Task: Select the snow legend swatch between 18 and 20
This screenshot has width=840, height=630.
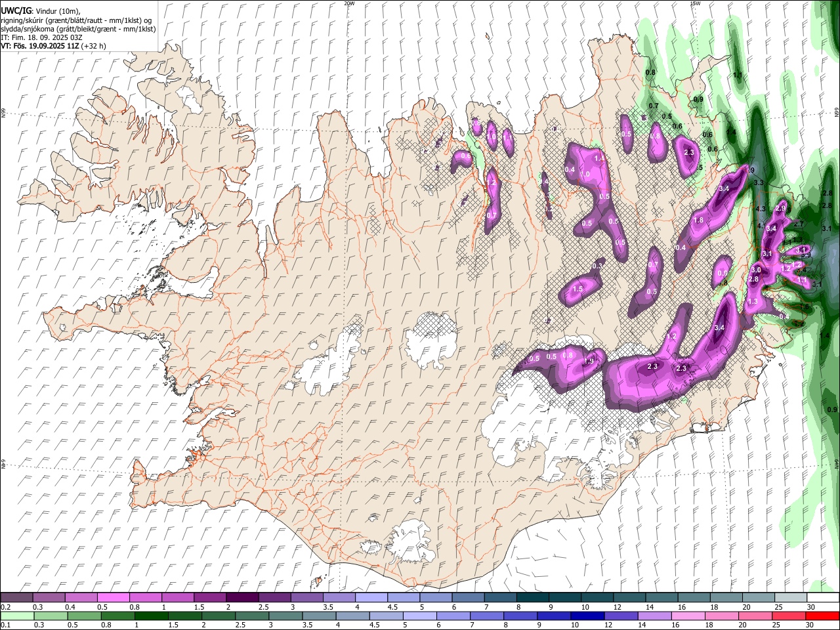Action: [x=726, y=597]
